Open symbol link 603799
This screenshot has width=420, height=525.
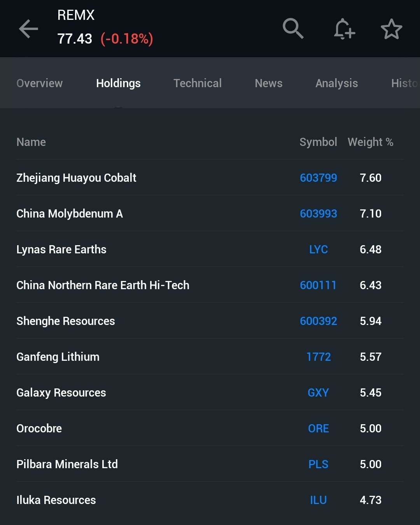(318, 178)
